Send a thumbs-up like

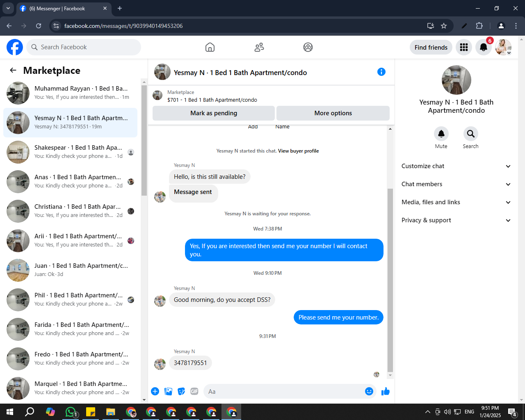pos(386,392)
